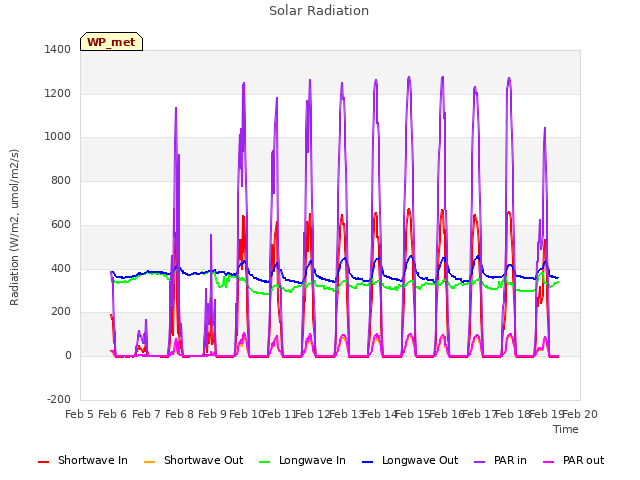
Task: Click the Feb 7 x-axis date
Action: pos(146,414)
